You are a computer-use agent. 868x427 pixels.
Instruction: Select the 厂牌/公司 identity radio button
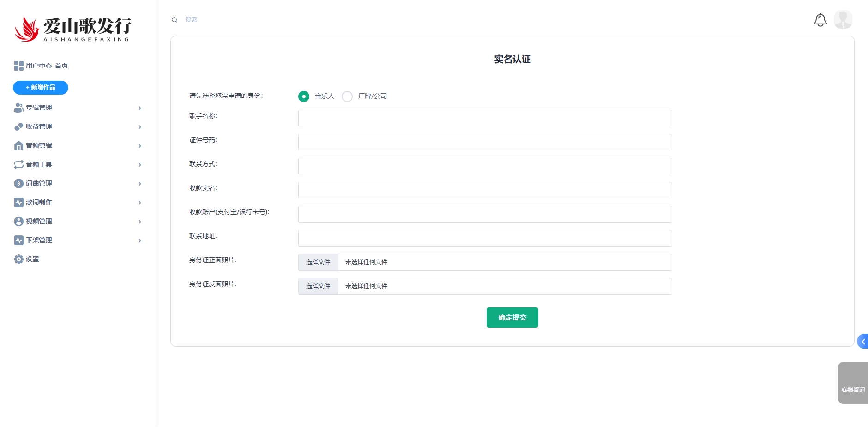(347, 96)
